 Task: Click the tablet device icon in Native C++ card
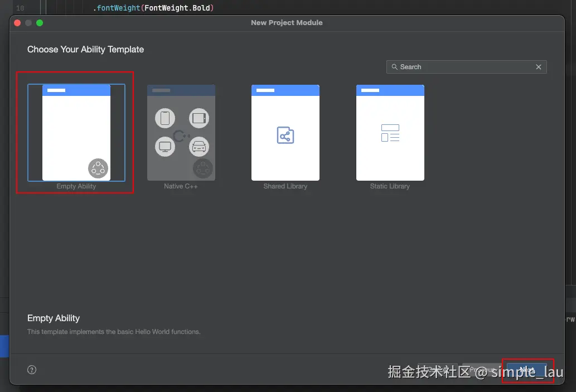click(x=199, y=118)
